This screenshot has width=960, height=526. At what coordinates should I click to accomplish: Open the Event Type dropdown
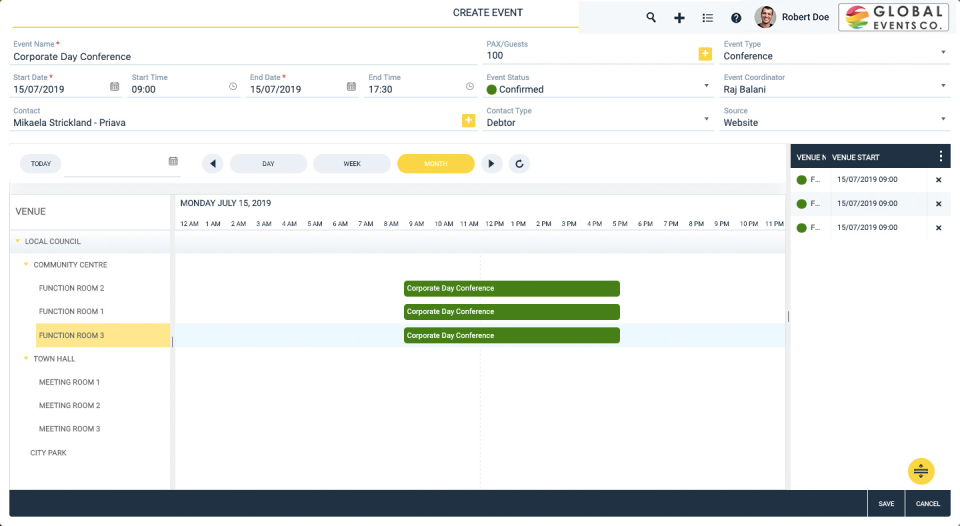click(943, 53)
